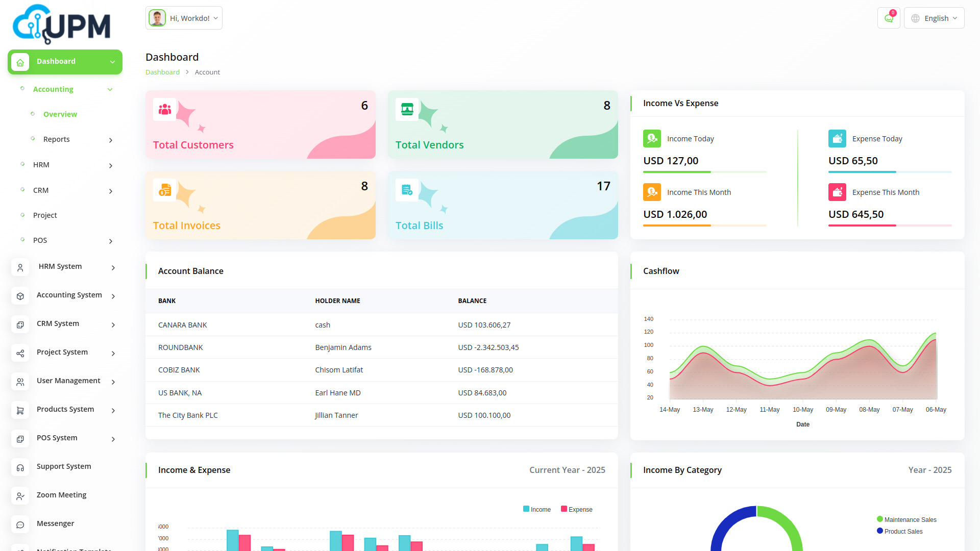Click the Total Customers people icon
The width and height of the screenshot is (980, 551).
point(164,109)
